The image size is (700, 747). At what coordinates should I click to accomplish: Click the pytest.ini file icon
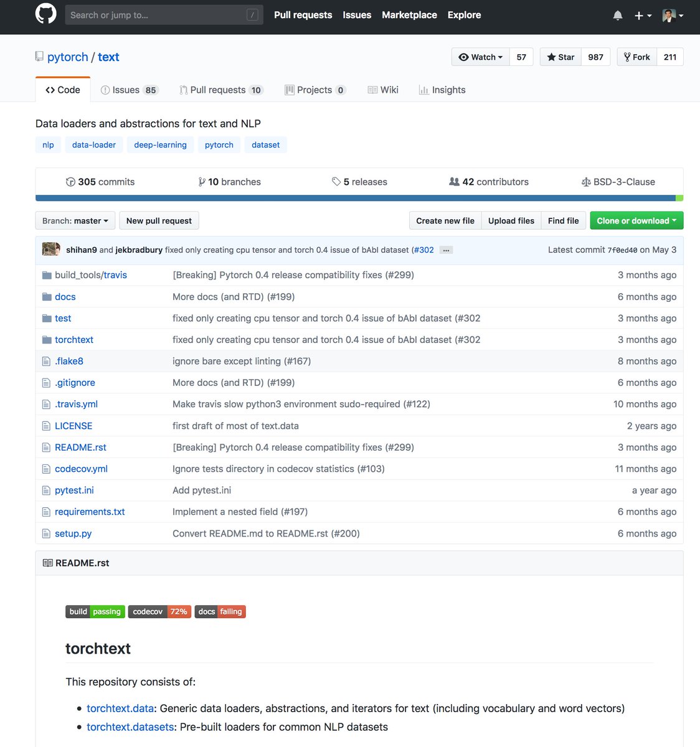(46, 491)
